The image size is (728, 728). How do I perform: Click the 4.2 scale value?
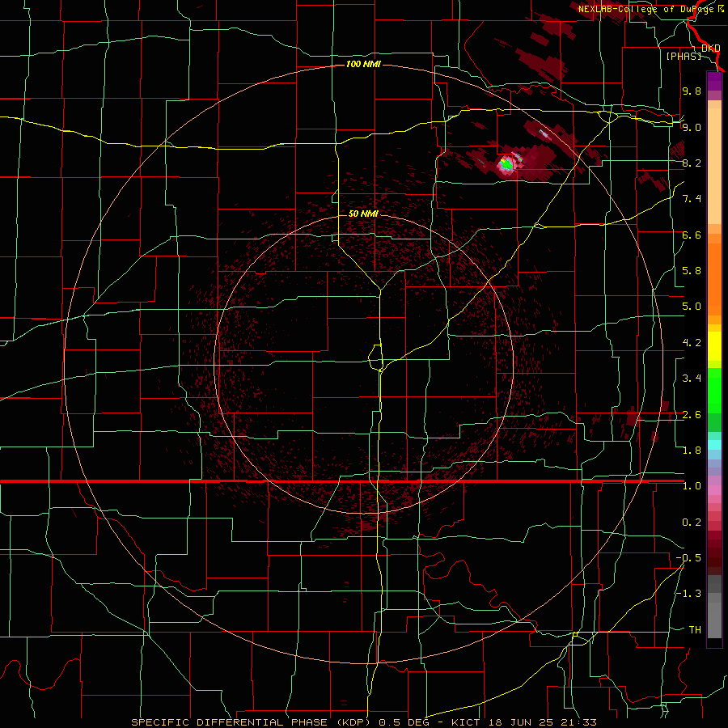pyautogui.click(x=692, y=343)
